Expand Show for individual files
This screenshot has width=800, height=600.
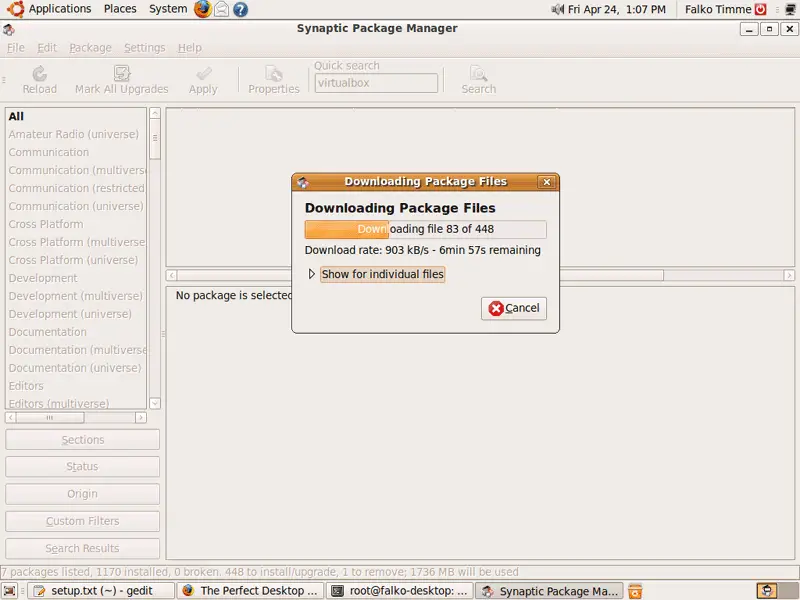(311, 274)
